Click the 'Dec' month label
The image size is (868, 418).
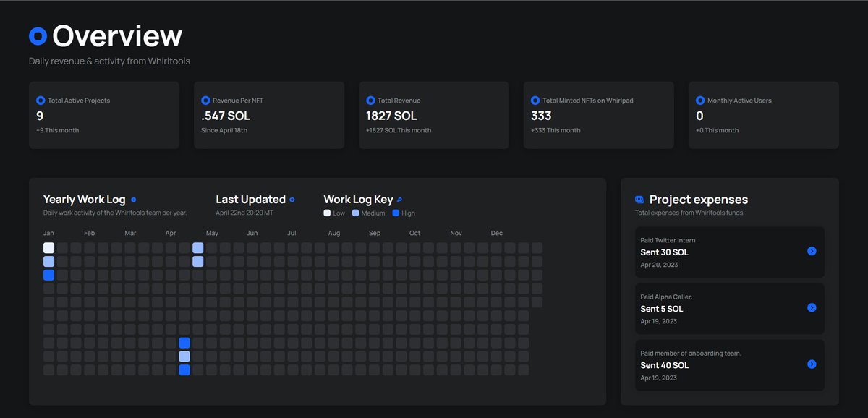pos(497,233)
